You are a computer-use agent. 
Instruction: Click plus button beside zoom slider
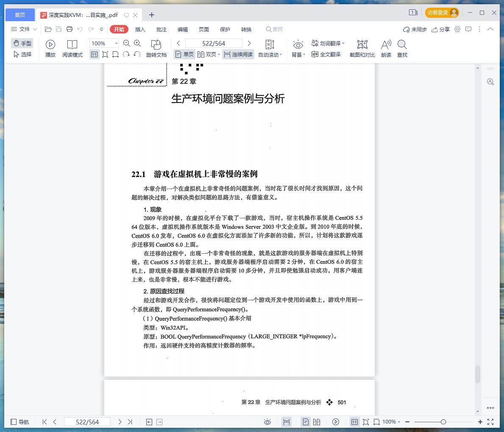(x=480, y=422)
